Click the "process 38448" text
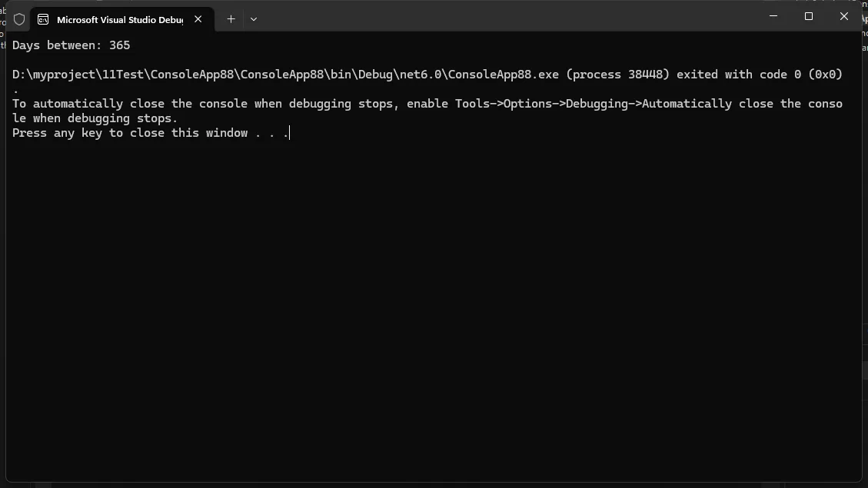 (621, 75)
